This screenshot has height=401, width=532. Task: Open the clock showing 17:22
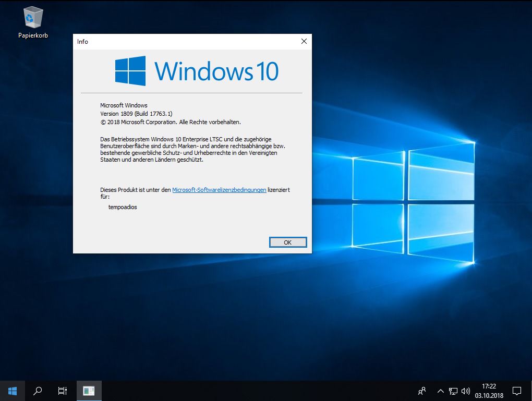coord(489,391)
